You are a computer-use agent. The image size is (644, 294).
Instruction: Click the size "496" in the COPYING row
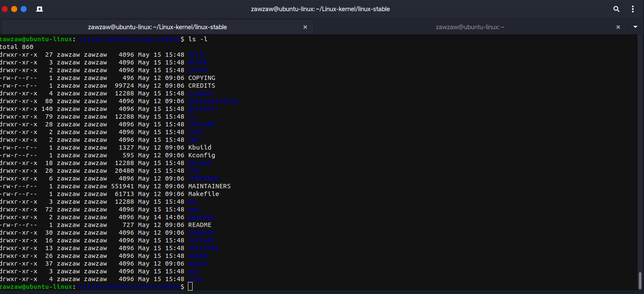click(x=128, y=78)
